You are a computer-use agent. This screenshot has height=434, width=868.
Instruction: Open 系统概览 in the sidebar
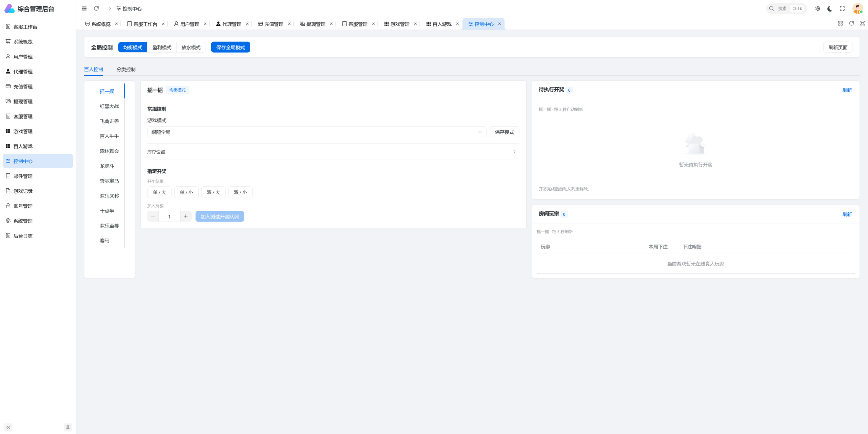click(38, 42)
